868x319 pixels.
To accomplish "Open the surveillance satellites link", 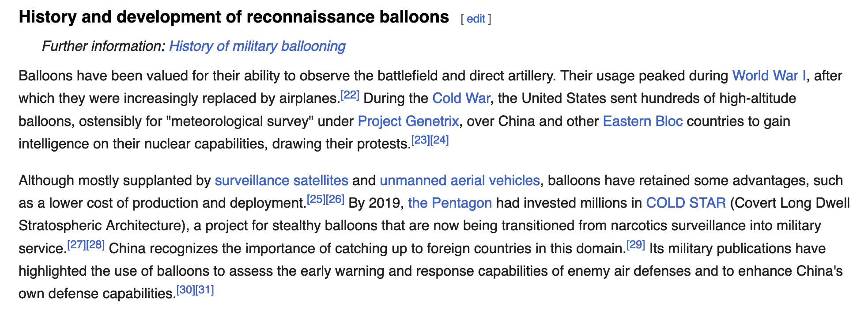I will 282,180.
